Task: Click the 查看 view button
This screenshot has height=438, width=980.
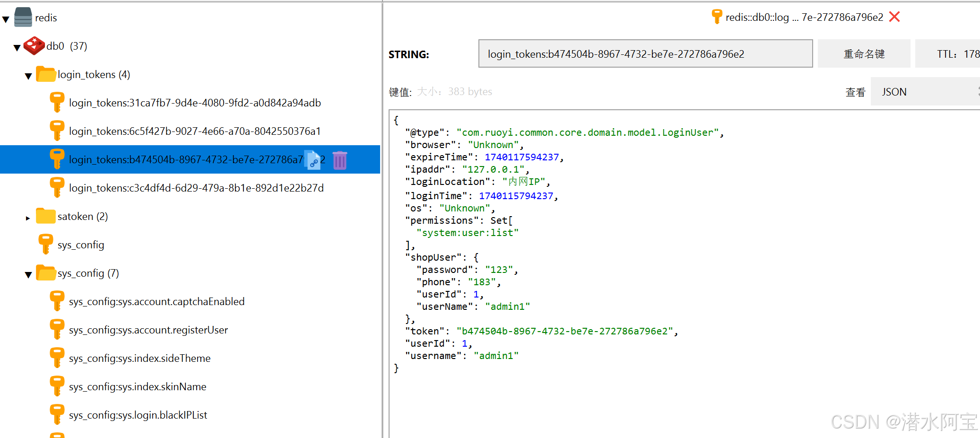Action: 856,92
